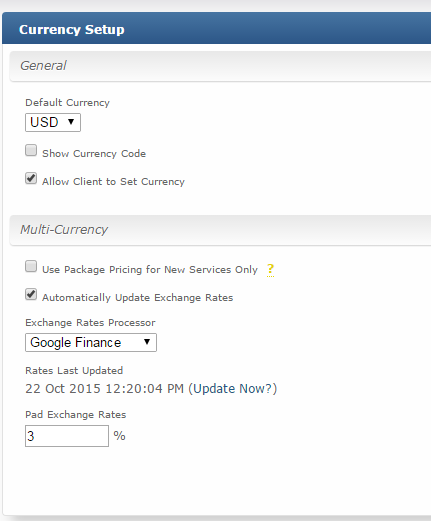
Task: Click the Currency Setup title bar
Action: pyautogui.click(x=217, y=28)
